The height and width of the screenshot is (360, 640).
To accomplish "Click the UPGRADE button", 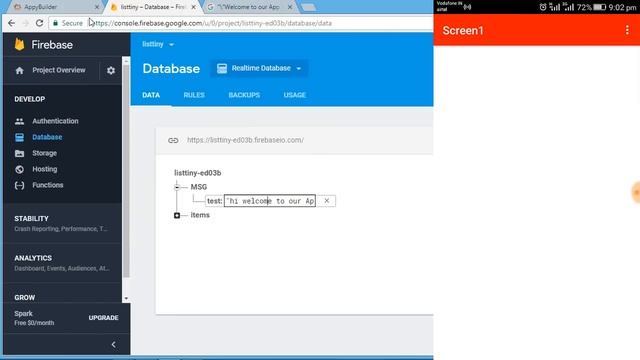I will click(103, 318).
